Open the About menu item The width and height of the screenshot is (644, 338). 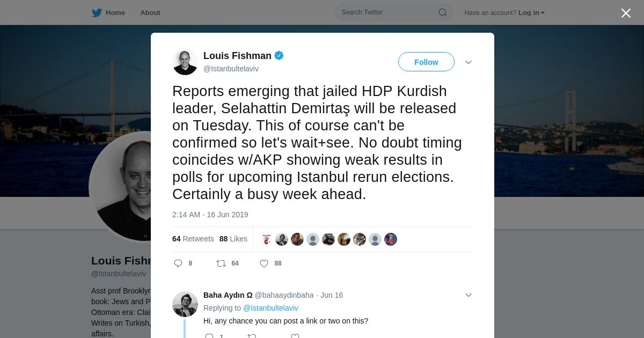click(x=150, y=13)
